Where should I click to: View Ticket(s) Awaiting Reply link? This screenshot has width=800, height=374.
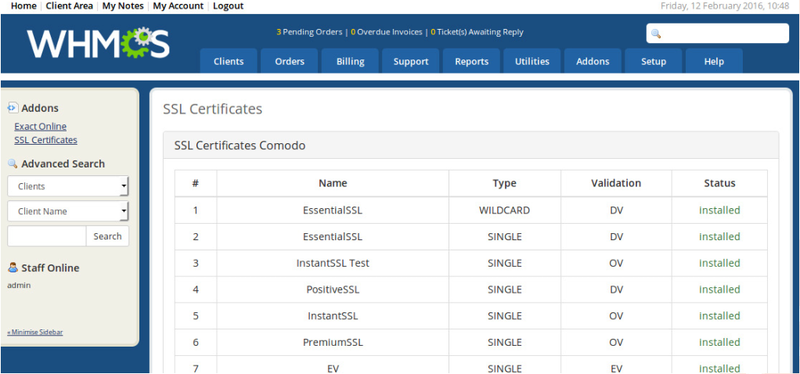click(x=477, y=32)
